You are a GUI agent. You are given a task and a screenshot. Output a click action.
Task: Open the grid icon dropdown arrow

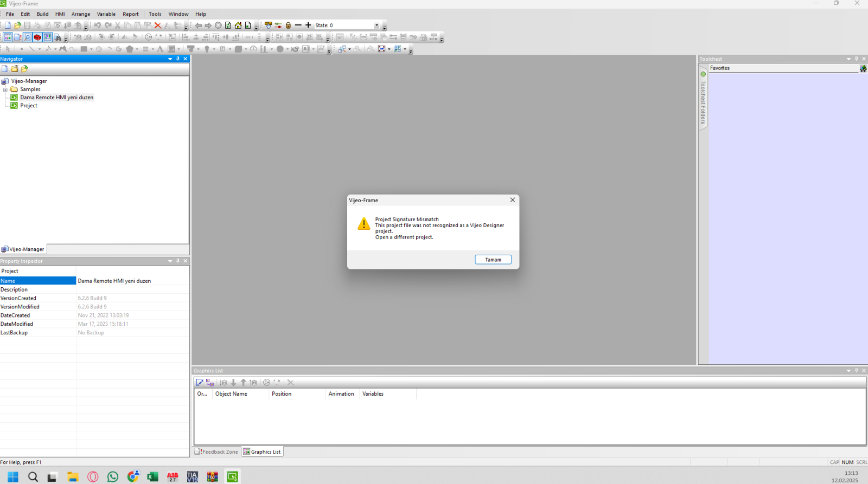pos(405,49)
